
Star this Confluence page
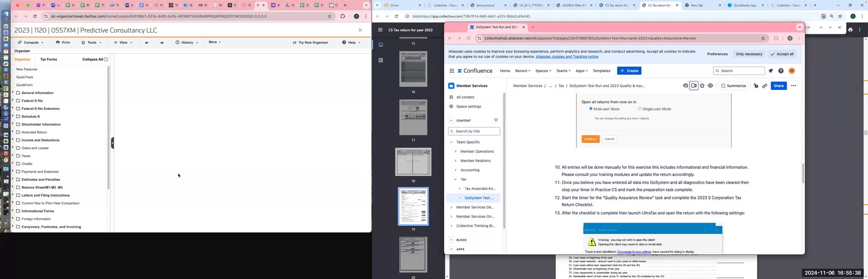point(702,85)
